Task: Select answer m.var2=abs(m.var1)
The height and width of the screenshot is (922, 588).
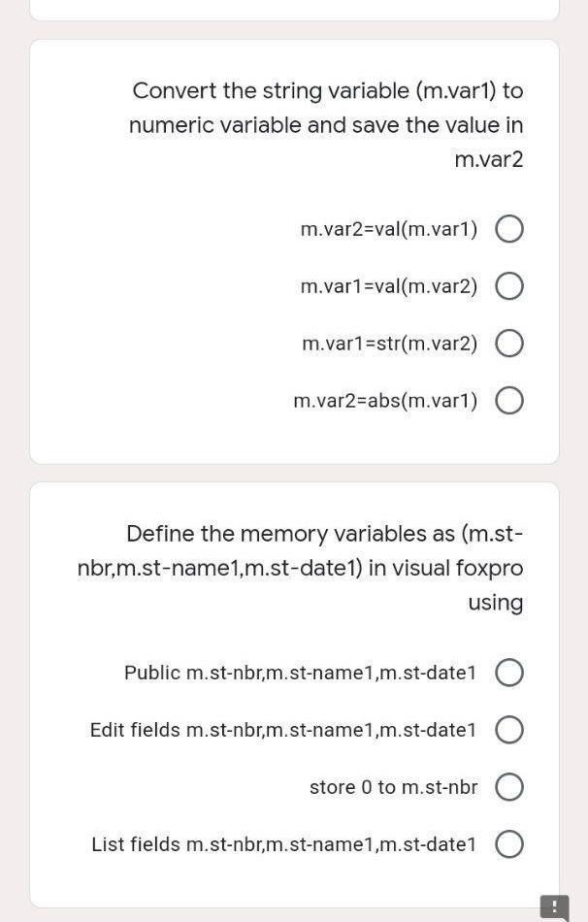Action: [509, 400]
